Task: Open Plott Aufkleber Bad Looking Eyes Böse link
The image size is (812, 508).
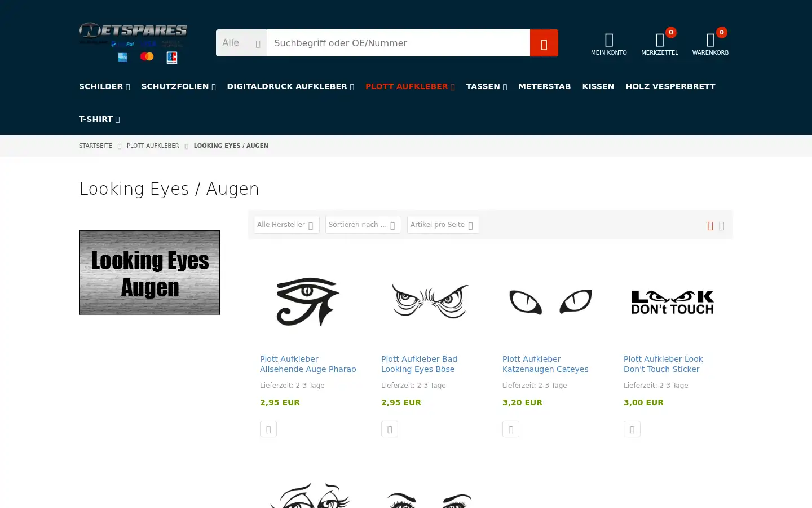Action: pos(419,364)
